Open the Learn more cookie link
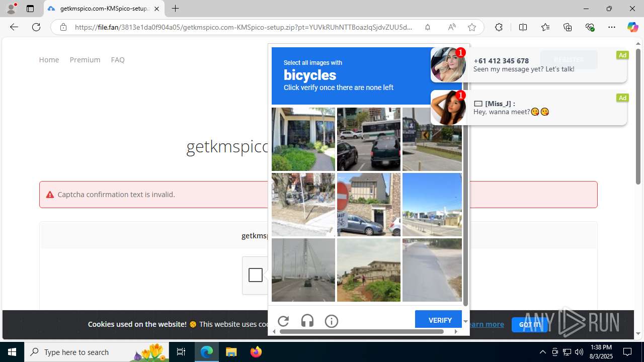644x362 pixels. (x=485, y=324)
